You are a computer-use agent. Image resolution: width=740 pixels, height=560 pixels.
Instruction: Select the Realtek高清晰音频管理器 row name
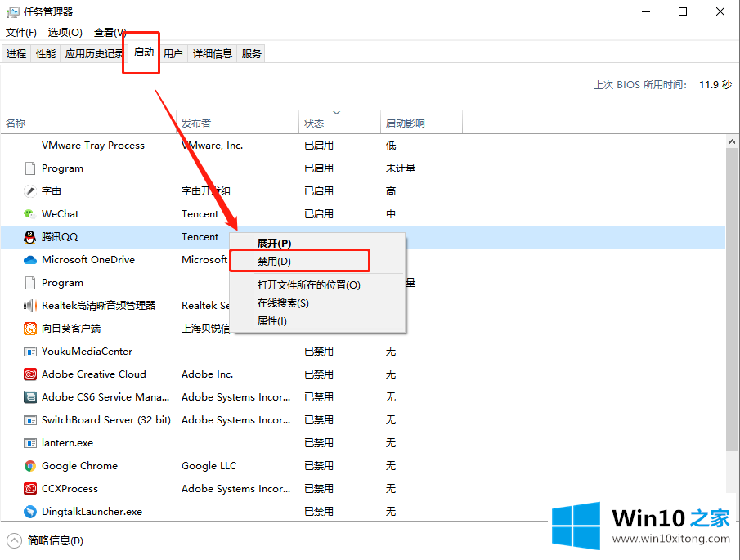tap(99, 306)
